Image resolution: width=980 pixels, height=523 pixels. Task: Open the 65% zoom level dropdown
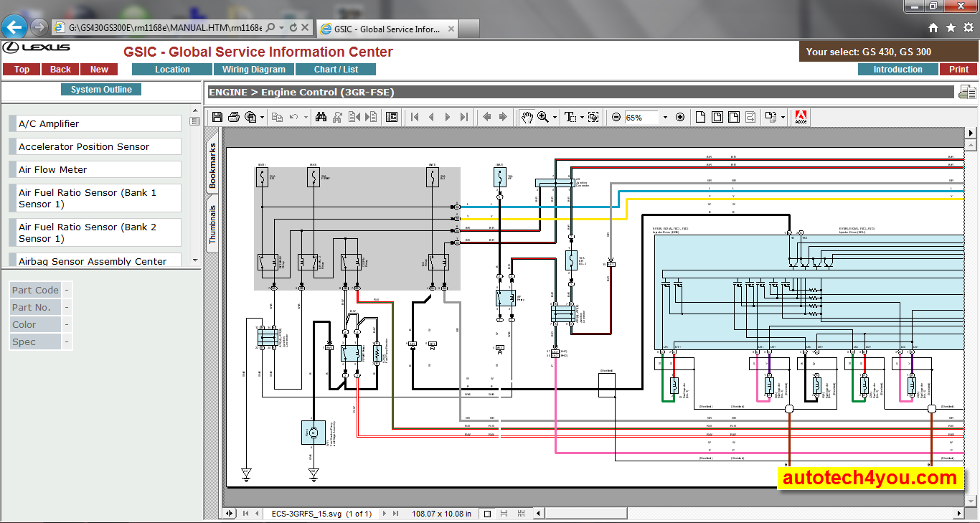pyautogui.click(x=665, y=117)
